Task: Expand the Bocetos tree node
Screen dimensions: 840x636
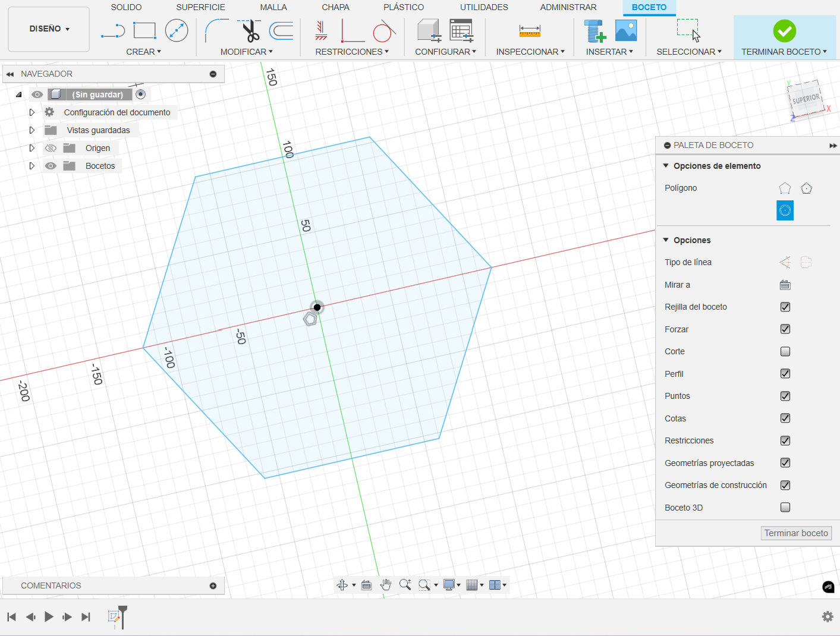Action: pyautogui.click(x=32, y=166)
